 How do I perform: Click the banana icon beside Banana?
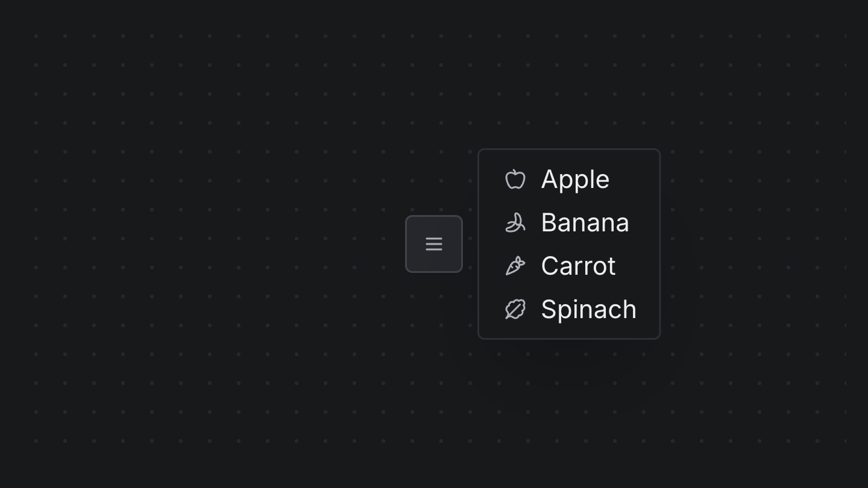515,222
